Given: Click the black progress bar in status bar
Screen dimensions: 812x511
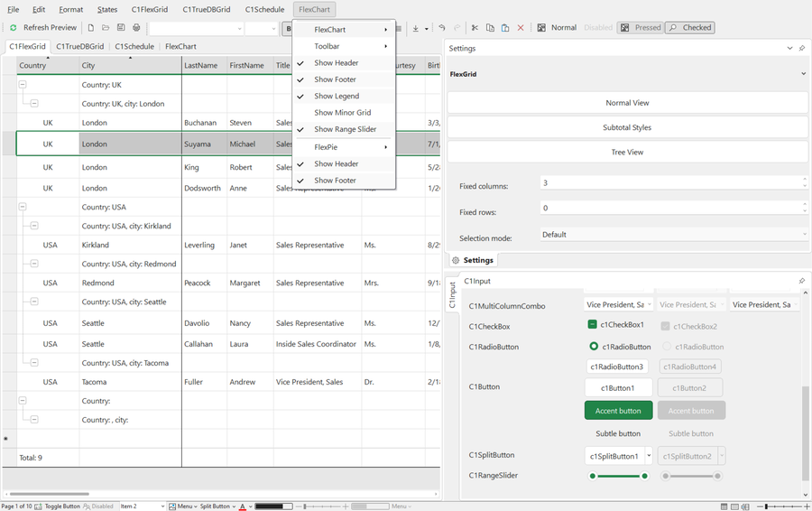Looking at the screenshot, I should pyautogui.click(x=273, y=506).
